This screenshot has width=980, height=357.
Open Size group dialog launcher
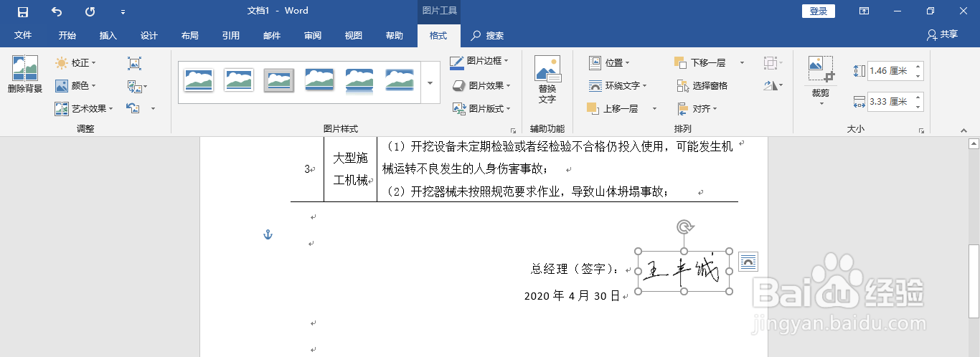(x=920, y=131)
